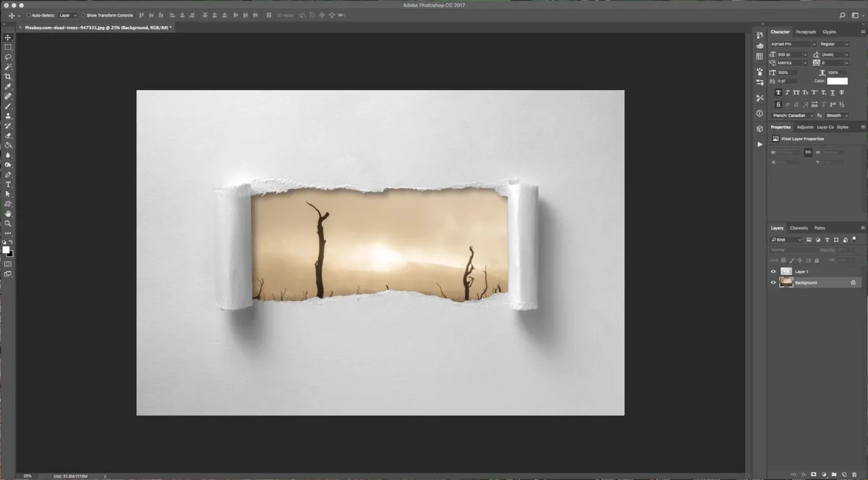Click the Search icon at top right
The height and width of the screenshot is (480, 868).
pos(843,15)
